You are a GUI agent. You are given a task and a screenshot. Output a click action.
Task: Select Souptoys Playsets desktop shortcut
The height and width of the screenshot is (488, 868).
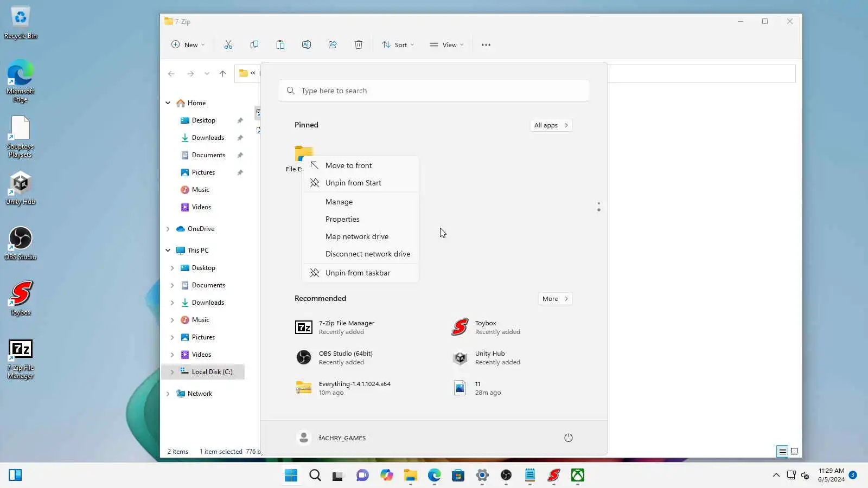click(x=21, y=137)
